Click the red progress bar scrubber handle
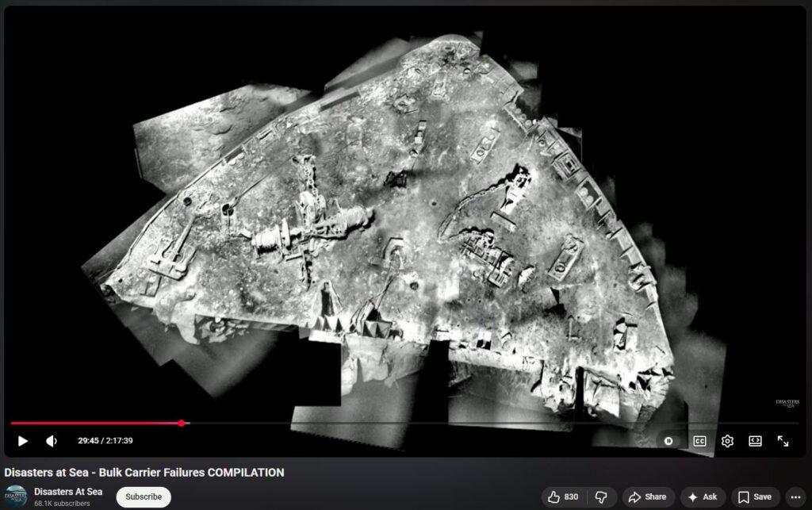Image resolution: width=812 pixels, height=510 pixels. [182, 424]
